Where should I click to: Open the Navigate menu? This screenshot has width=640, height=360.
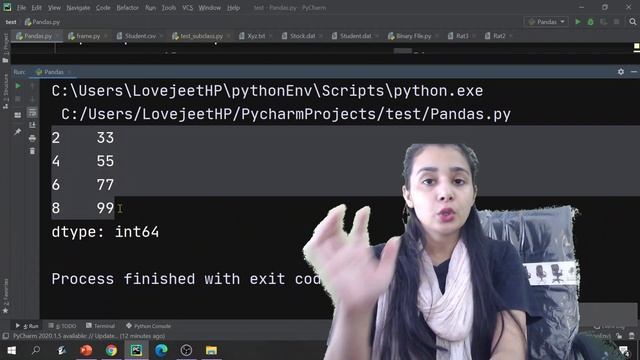[x=78, y=8]
